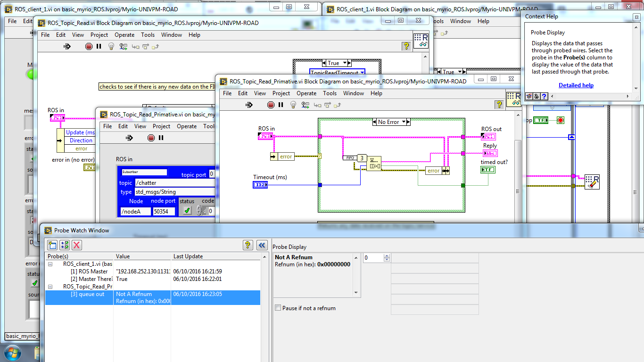Pause ROS_Topic_Read_Primative block diagram execution

tap(281, 105)
